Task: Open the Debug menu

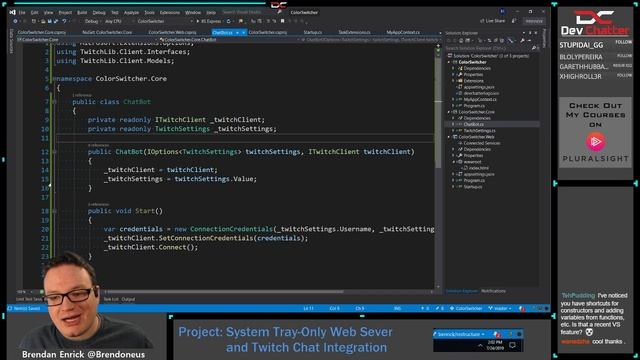Action: click(99, 12)
